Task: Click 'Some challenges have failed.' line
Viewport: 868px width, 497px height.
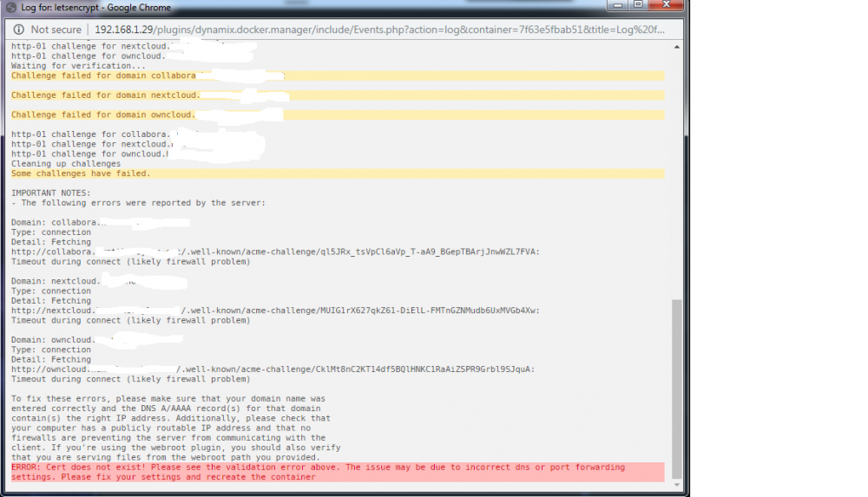Action: tap(337, 173)
